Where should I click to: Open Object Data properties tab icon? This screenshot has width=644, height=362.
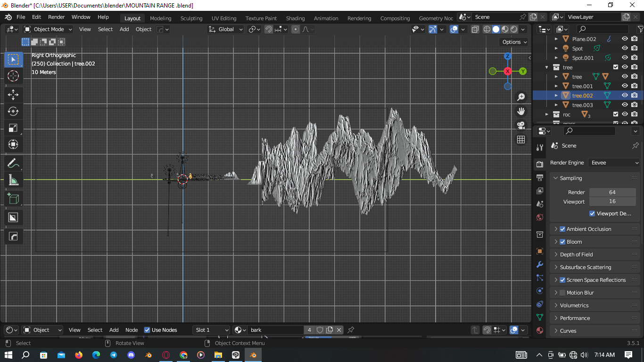click(x=540, y=317)
